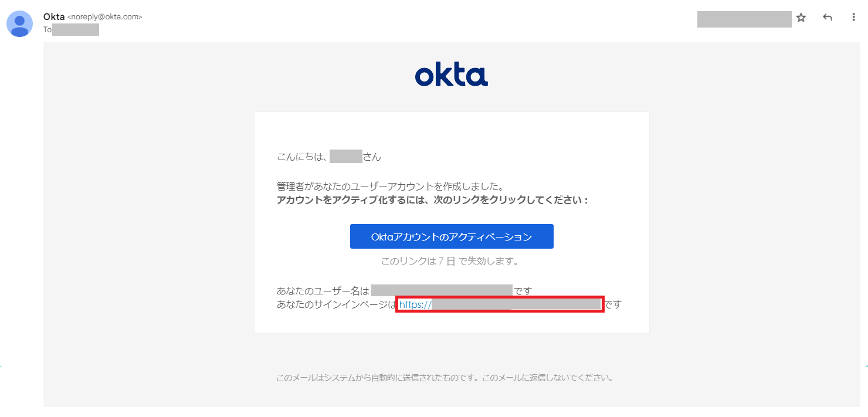
Task: Click the このリンクは 7 日で失効します notice
Action: coord(450,262)
